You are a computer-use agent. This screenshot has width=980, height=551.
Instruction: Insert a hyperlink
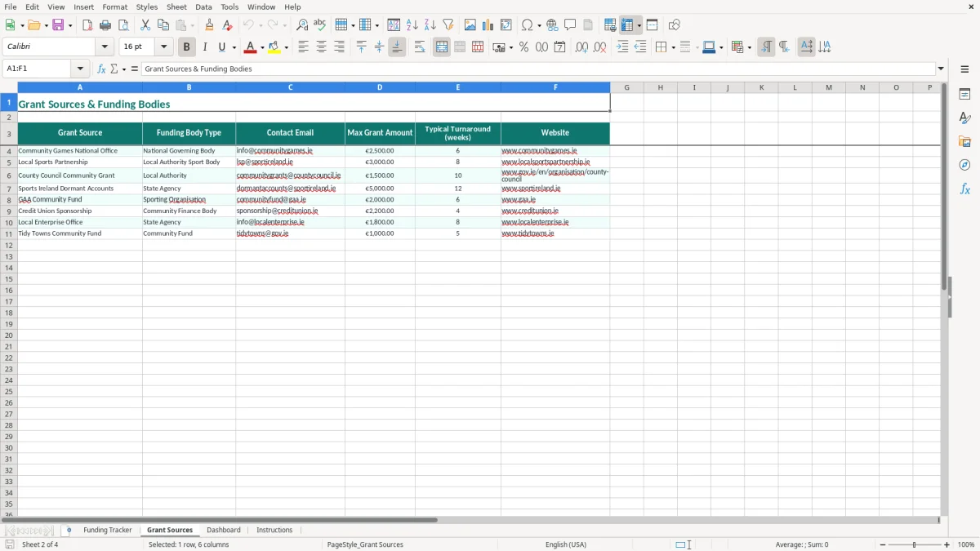552,25
